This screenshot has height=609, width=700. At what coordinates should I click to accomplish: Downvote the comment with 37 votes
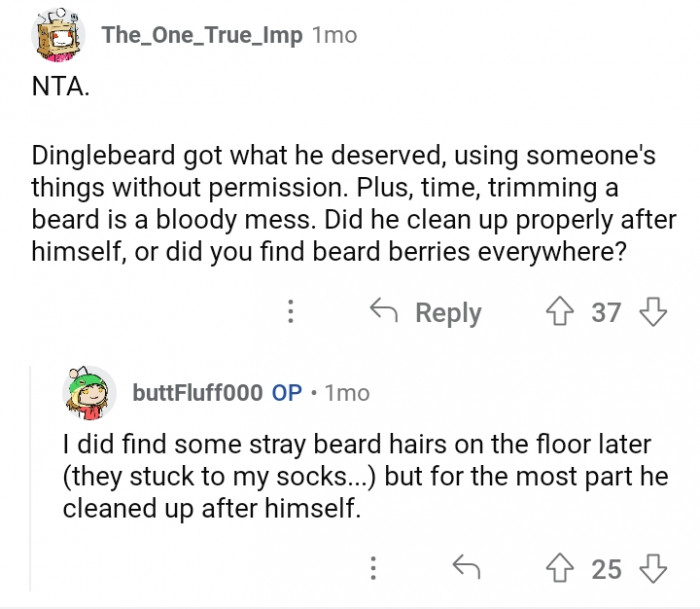click(x=653, y=313)
